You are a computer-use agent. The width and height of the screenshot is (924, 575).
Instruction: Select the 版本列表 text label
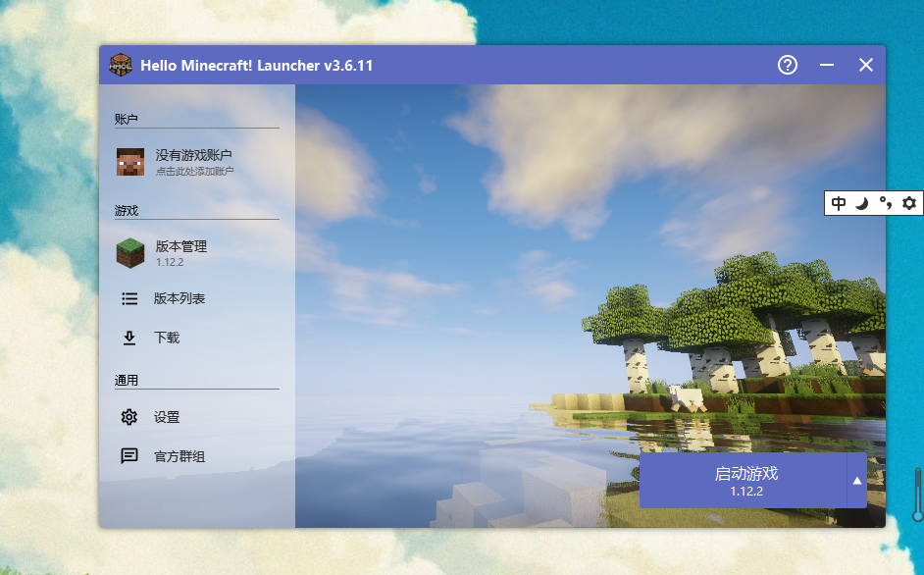(180, 298)
